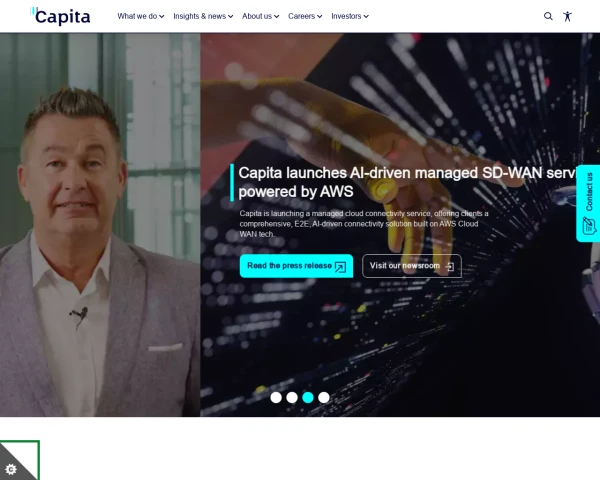600x480 pixels.
Task: Expand the What we do chevron
Action: [162, 16]
